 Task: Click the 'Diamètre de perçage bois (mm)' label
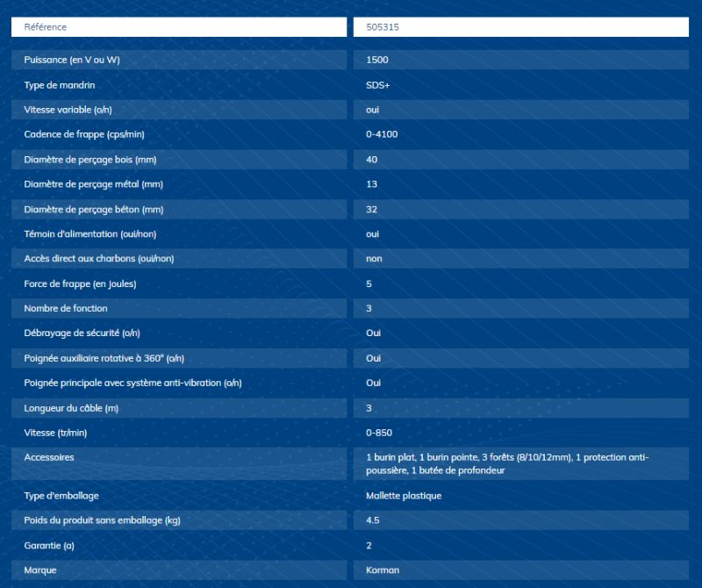coord(90,160)
